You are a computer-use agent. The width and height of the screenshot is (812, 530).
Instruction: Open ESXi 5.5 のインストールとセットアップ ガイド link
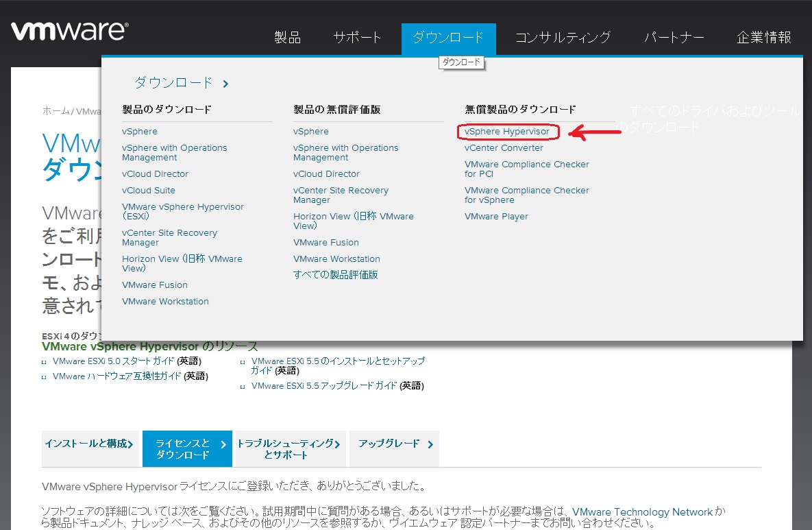(338, 365)
